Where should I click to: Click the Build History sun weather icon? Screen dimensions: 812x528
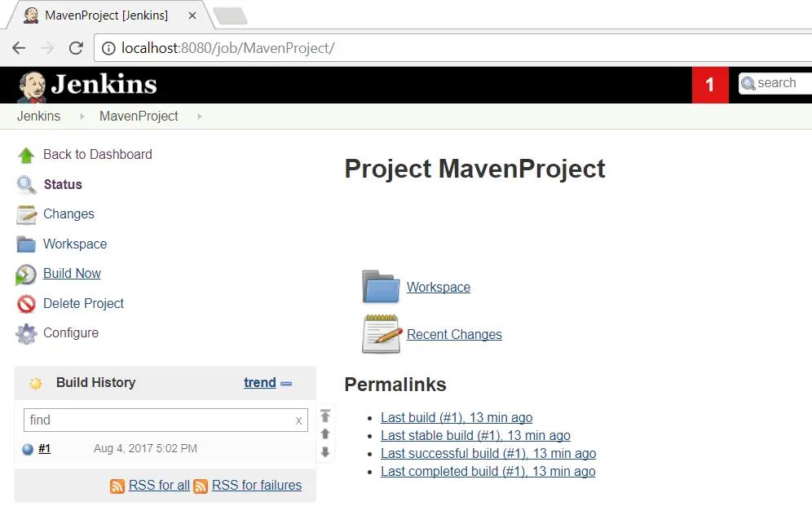36,383
